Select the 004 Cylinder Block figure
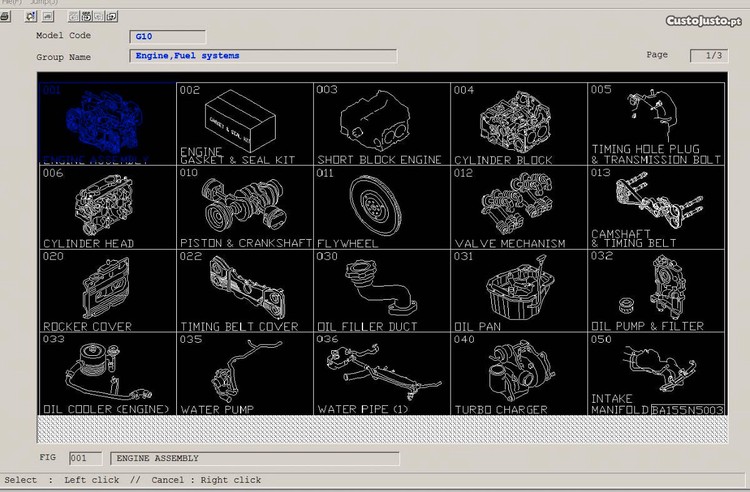 (x=518, y=123)
